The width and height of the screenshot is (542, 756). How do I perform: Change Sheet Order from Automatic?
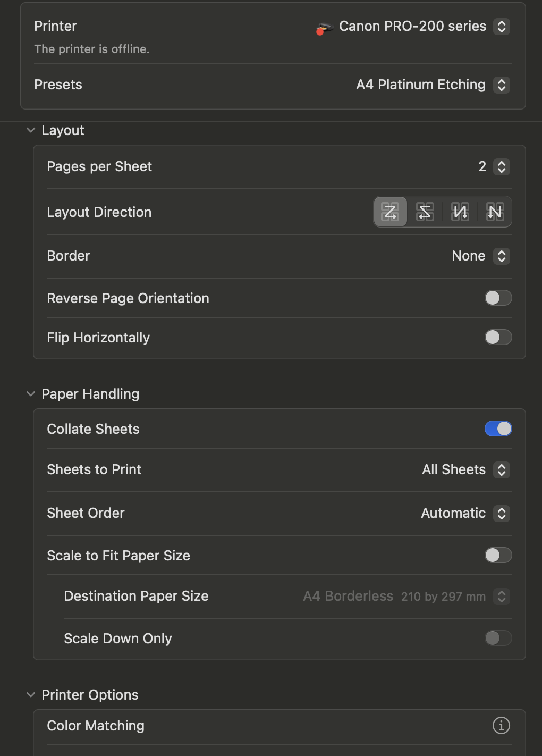click(465, 514)
